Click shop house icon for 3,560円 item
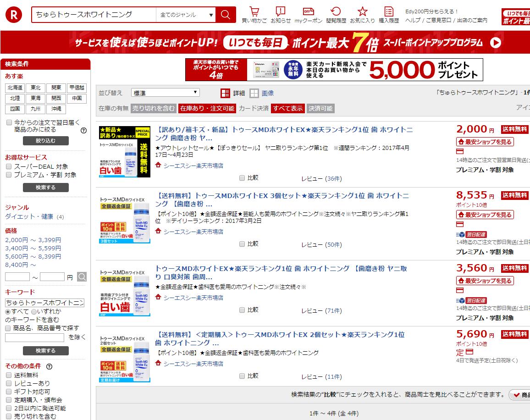Viewport: 530px width, 420px height. [x=158, y=297]
